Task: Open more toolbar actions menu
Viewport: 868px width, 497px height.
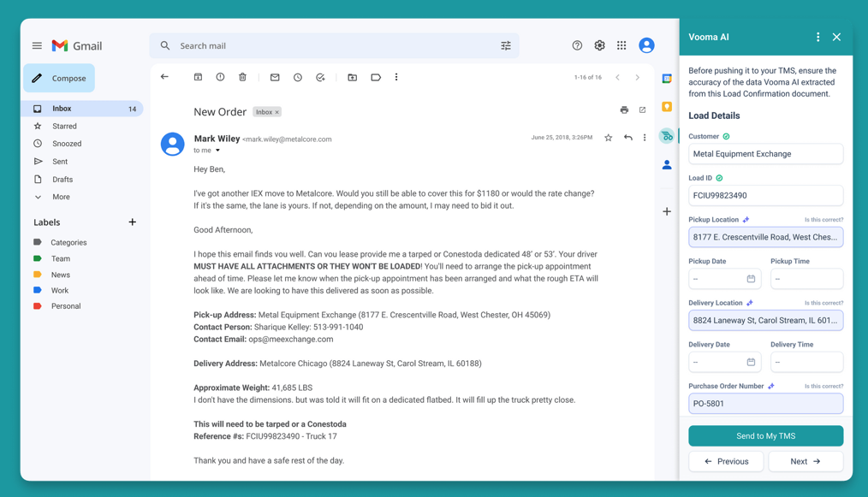Action: click(396, 77)
